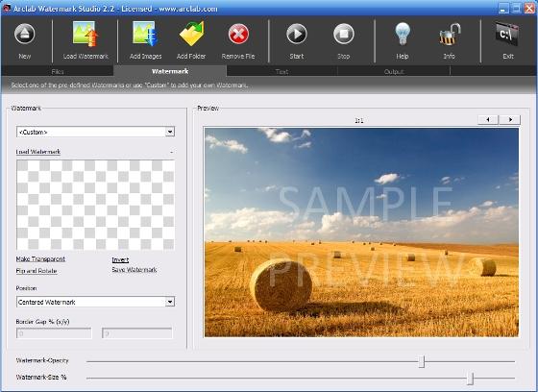Click the New project icon
Screen dimensions: 538x392
(24, 34)
